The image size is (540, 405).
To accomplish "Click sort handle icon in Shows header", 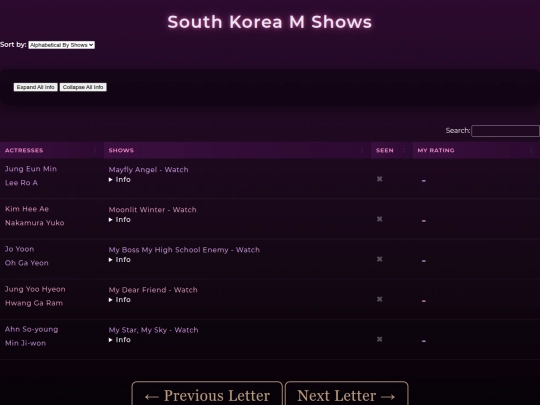I will [x=362, y=150].
